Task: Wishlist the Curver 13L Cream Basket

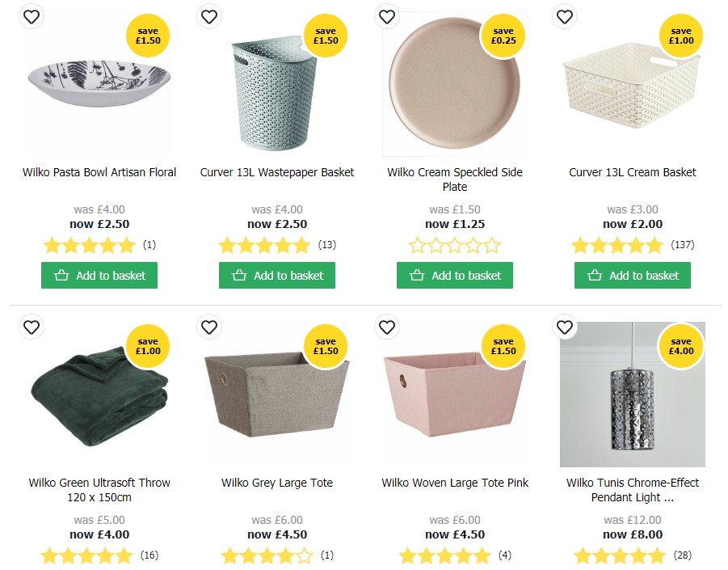Action: (565, 16)
